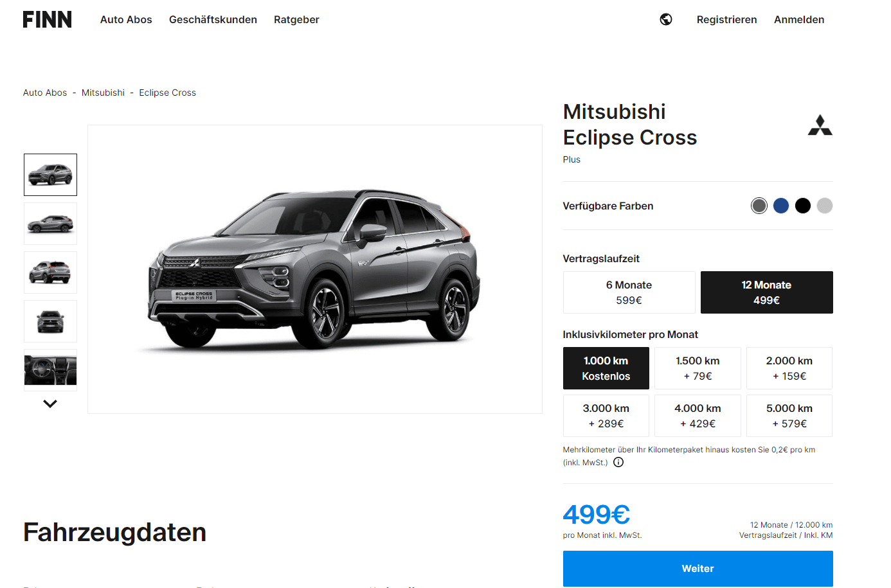Open the extra kilometer info icon
This screenshot has height=588, width=891.
point(618,462)
